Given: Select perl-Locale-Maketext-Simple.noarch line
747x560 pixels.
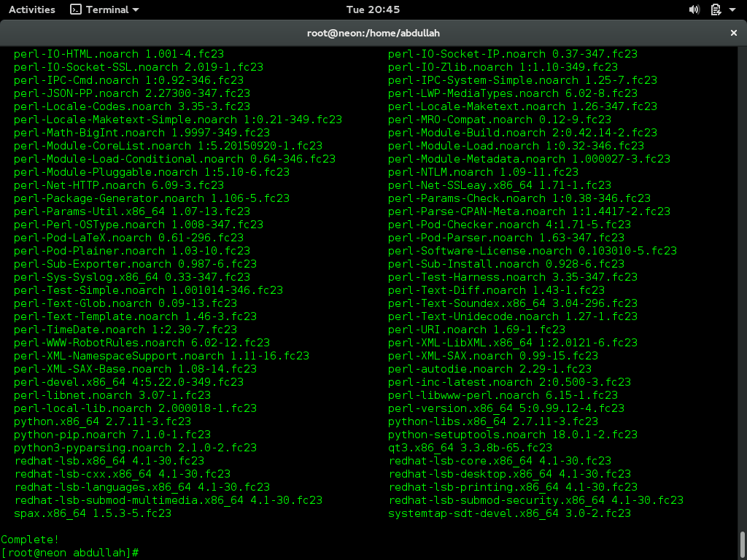Looking at the screenshot, I should point(178,120).
